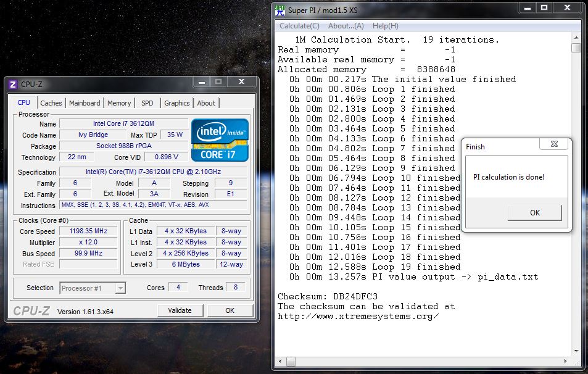Click the vertical scrollbar down arrow in Super PI
Viewport: 588px width, 374px height.
(576, 352)
